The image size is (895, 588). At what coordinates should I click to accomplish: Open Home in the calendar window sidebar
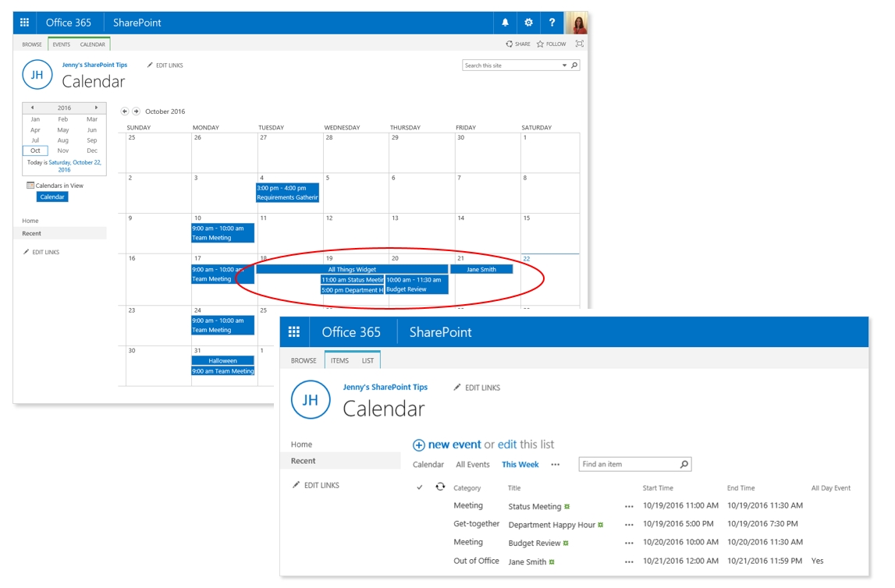click(30, 221)
